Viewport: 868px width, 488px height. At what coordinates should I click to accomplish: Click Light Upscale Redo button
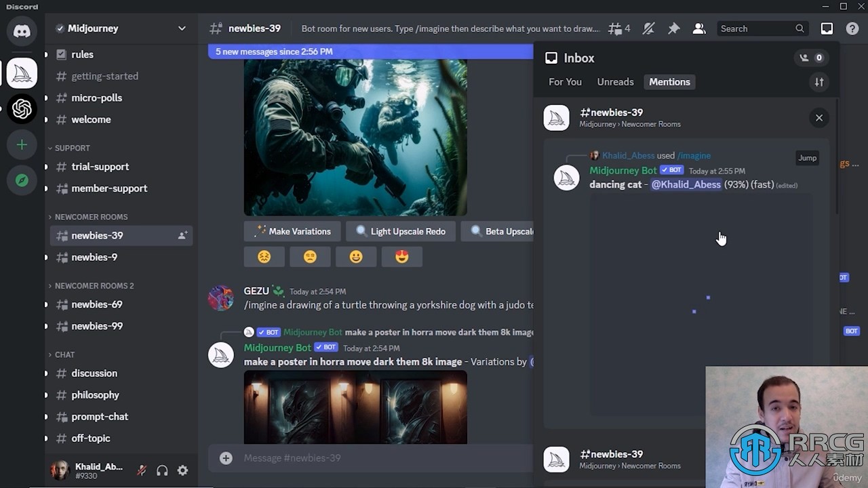(x=400, y=231)
